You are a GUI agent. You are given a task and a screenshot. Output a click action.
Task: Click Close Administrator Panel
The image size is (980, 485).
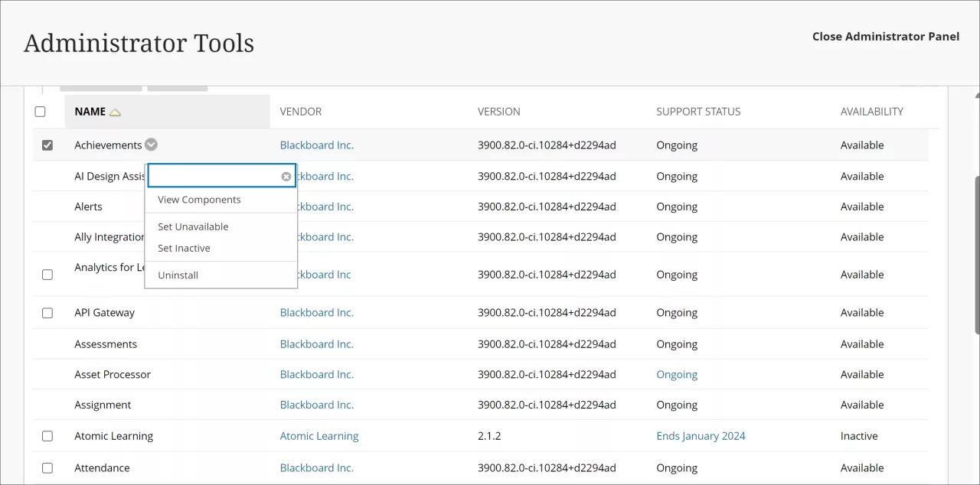[886, 36]
